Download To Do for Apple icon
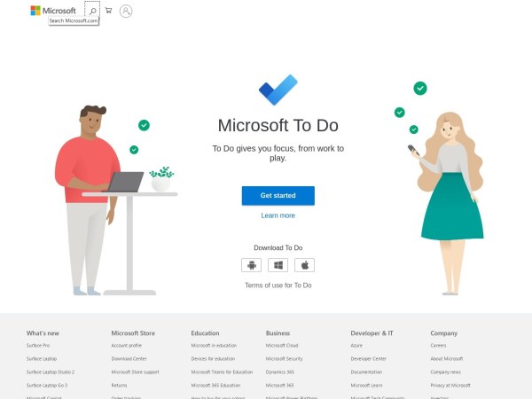The width and height of the screenshot is (532, 399). click(305, 265)
